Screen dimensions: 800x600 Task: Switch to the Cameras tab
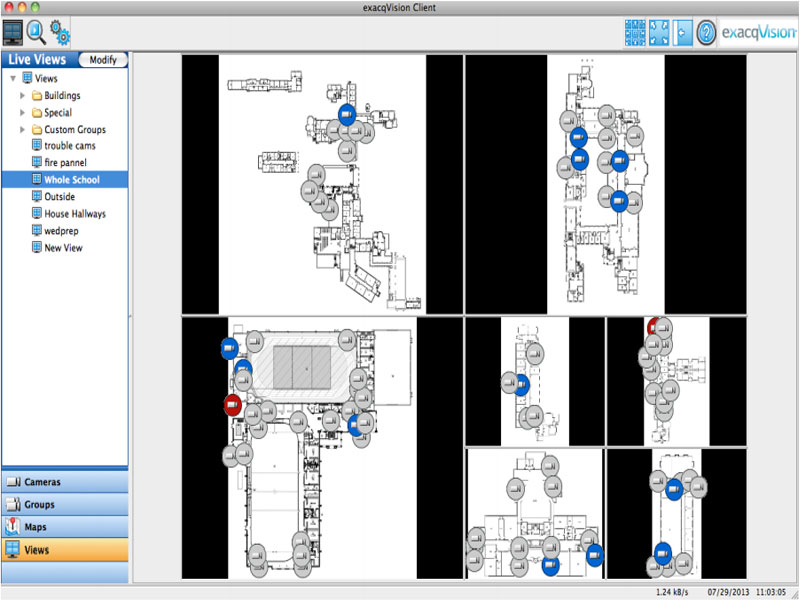click(64, 482)
